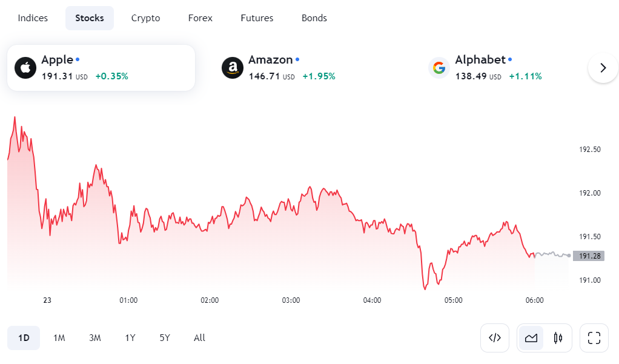Choose the 1Y time range

(130, 338)
